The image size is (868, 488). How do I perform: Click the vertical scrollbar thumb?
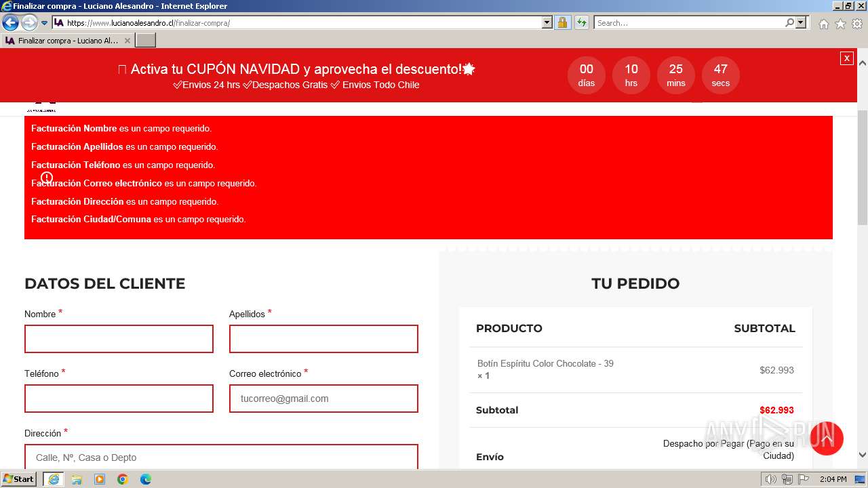click(862, 166)
